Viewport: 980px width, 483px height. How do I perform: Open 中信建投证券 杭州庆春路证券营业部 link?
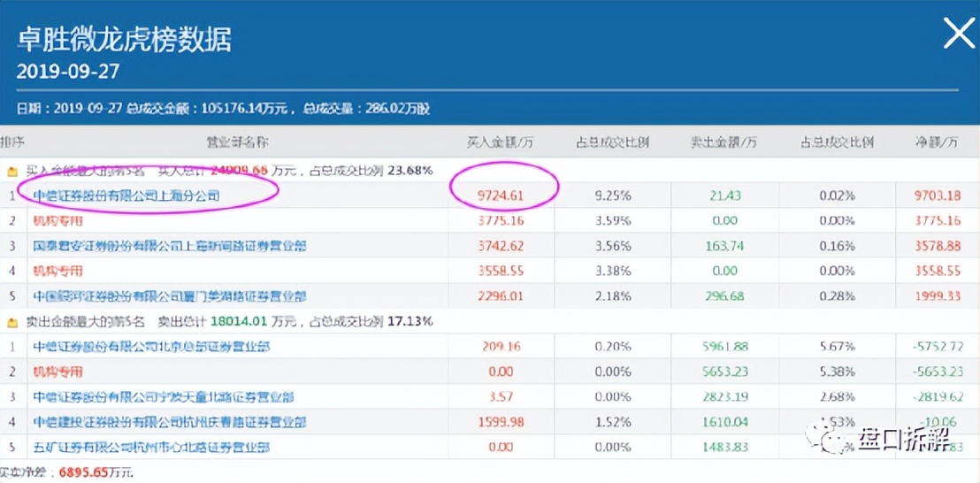point(169,423)
